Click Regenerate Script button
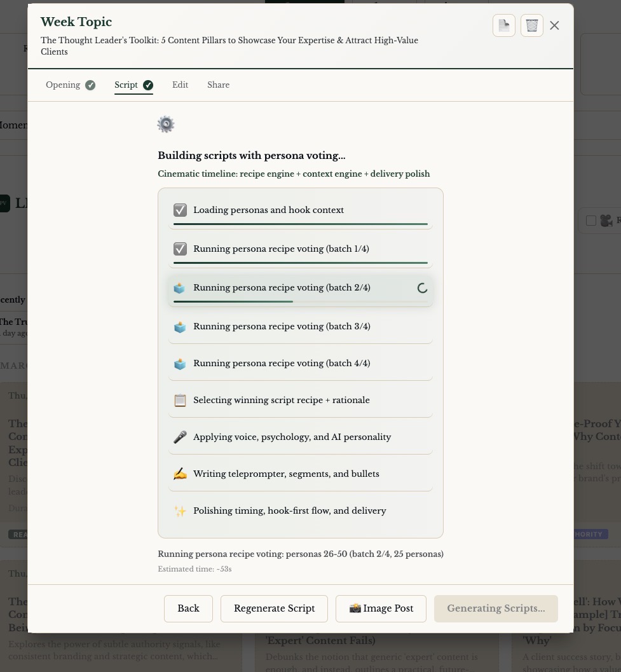 tap(274, 608)
